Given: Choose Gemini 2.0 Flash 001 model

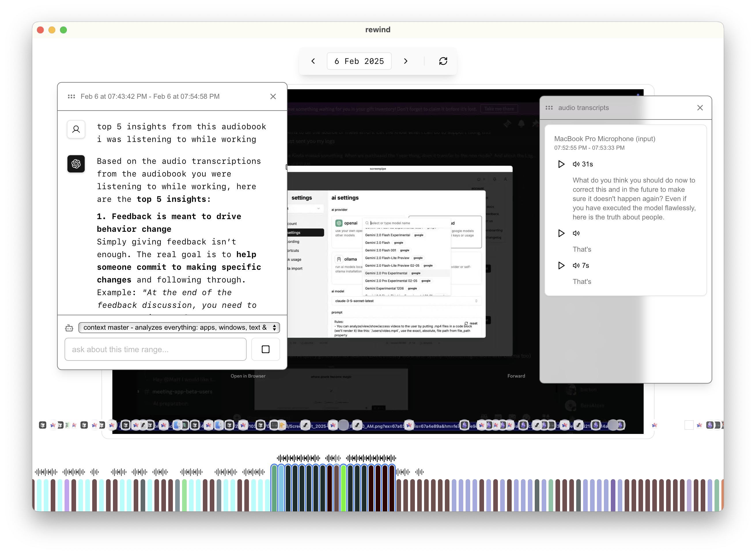Looking at the screenshot, I should (x=407, y=251).
